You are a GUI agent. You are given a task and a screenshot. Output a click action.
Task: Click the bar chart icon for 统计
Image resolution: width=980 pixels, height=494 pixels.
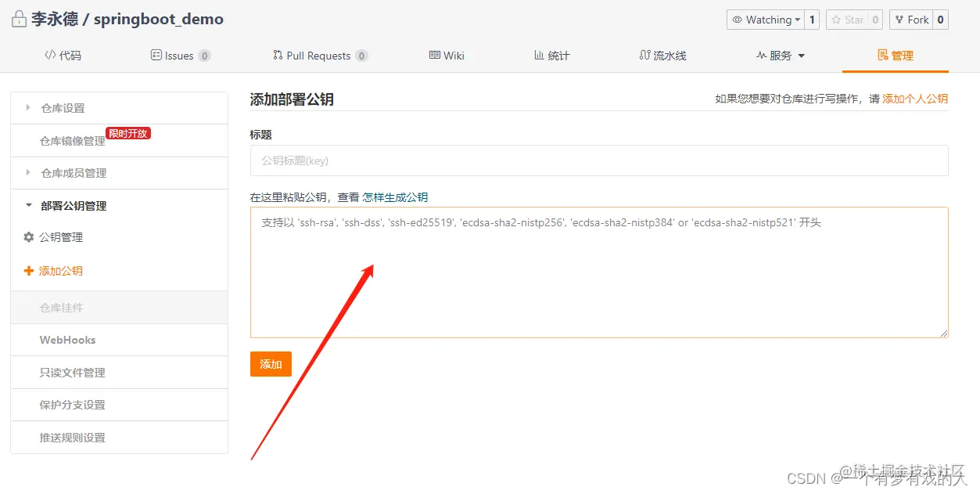point(539,55)
